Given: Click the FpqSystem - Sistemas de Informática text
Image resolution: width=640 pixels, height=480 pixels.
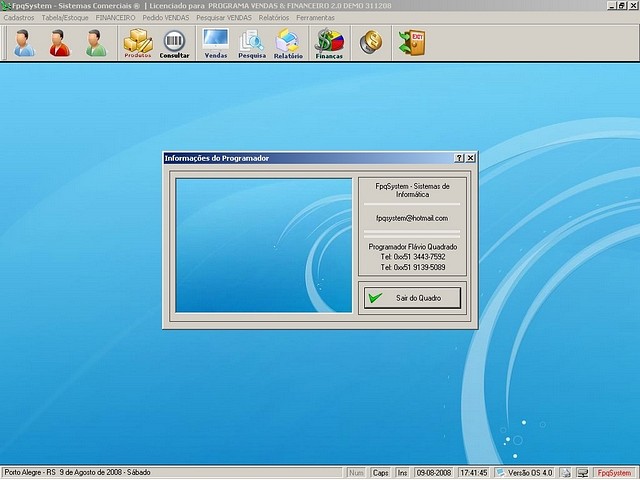Looking at the screenshot, I should 412,190.
